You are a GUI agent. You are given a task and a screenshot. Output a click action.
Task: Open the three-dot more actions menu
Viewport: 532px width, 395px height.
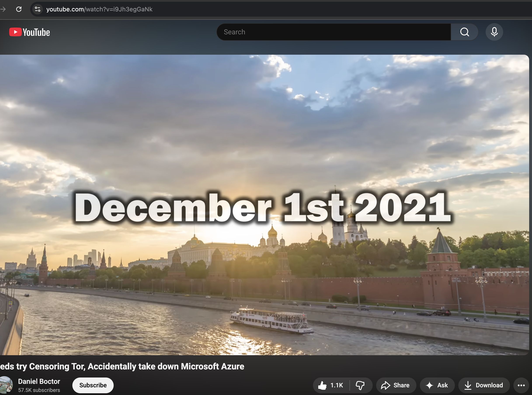pos(521,385)
